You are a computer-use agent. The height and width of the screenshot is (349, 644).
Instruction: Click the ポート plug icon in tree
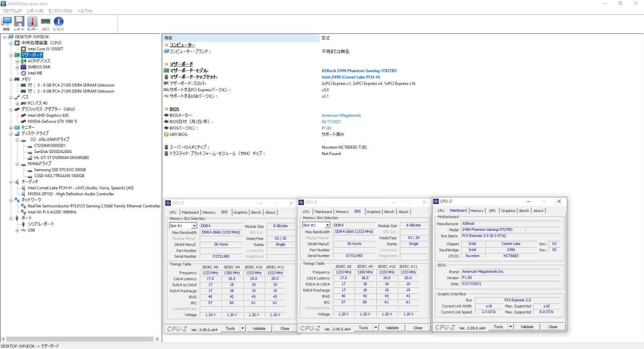coord(17,218)
